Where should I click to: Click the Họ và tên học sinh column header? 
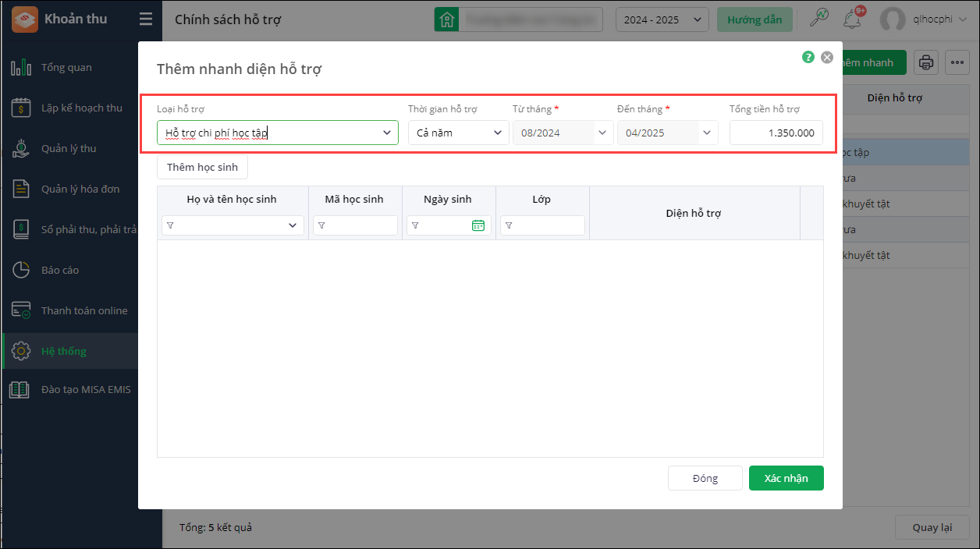[x=232, y=199]
